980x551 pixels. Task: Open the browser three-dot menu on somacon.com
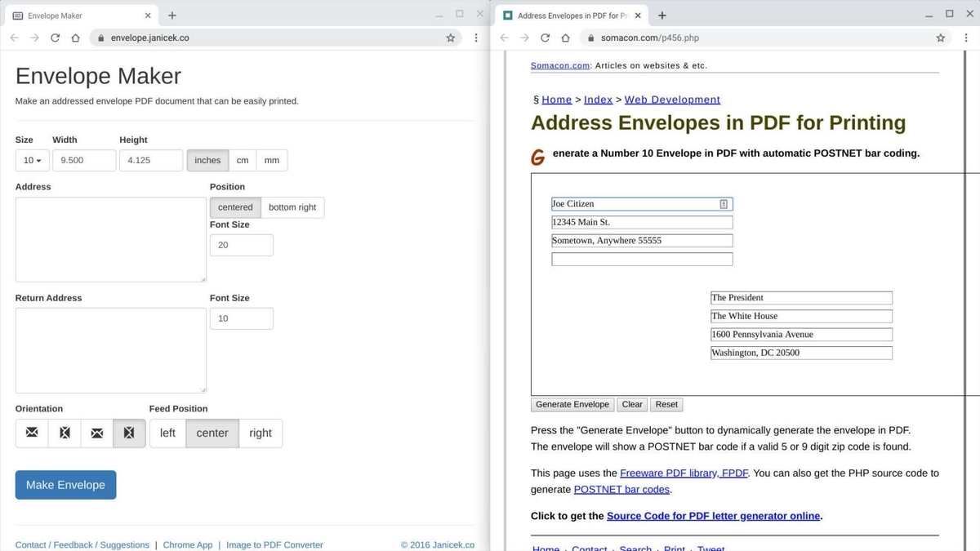[967, 38]
